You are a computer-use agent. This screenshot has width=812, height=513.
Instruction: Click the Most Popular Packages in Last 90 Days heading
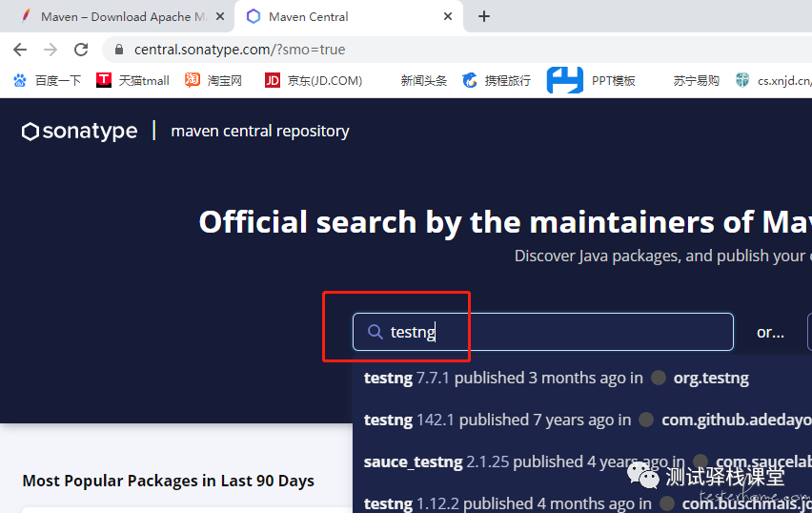[169, 481]
